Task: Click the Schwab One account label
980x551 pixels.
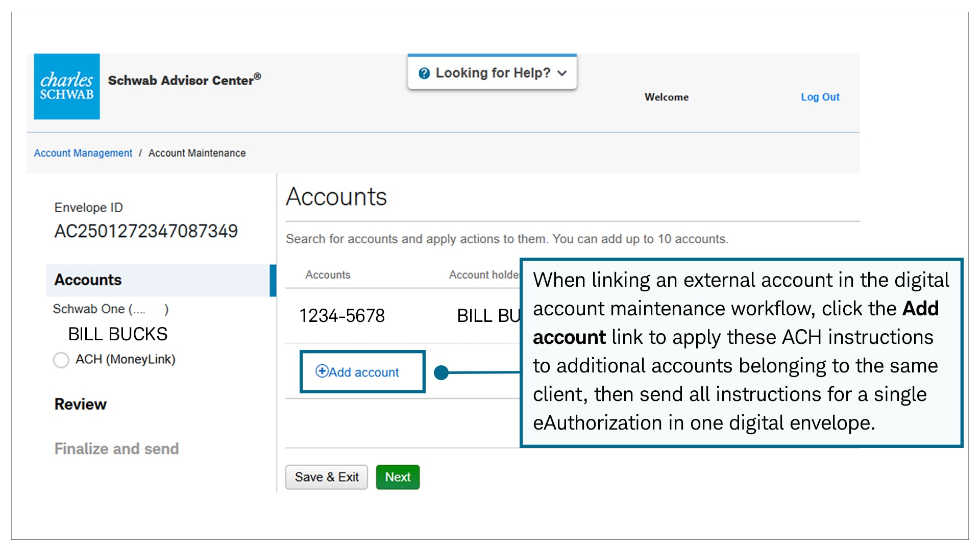Action: click(111, 309)
